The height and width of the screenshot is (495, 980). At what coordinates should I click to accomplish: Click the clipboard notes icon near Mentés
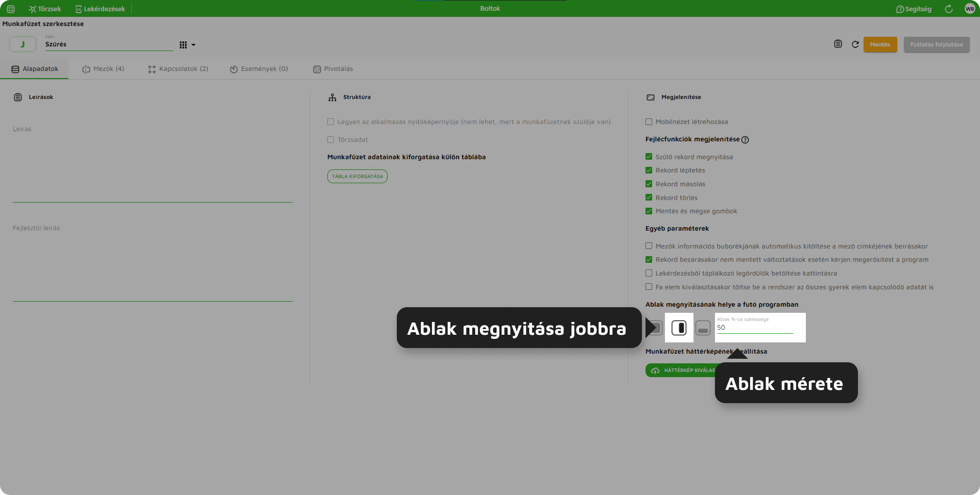(838, 44)
